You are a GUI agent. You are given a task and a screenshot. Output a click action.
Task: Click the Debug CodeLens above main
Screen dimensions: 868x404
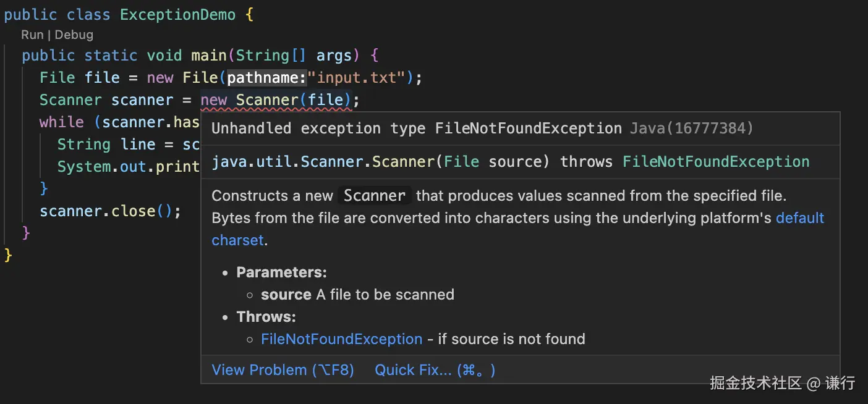pos(74,35)
